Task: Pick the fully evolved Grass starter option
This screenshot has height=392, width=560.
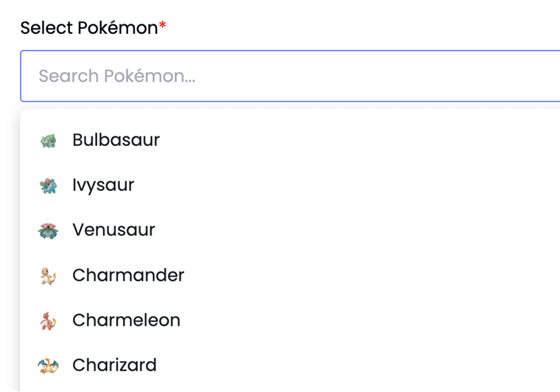Action: (113, 230)
